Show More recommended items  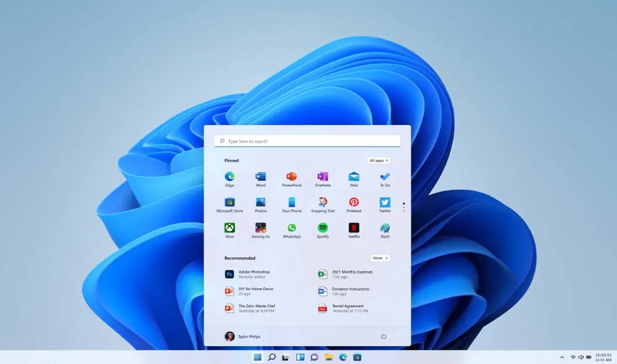pyautogui.click(x=380, y=258)
